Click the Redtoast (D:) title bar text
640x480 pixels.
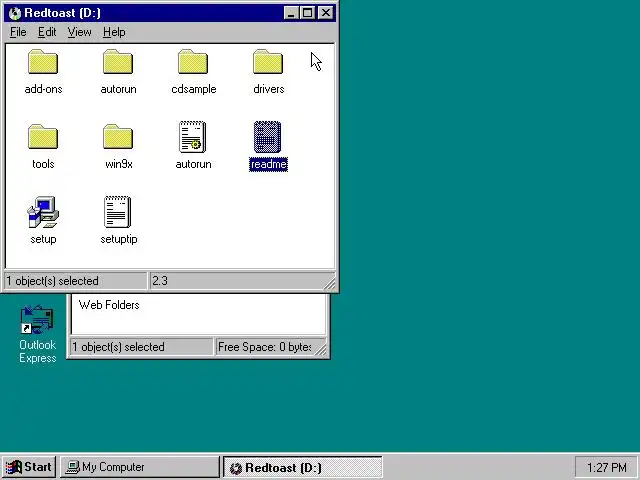(62, 13)
